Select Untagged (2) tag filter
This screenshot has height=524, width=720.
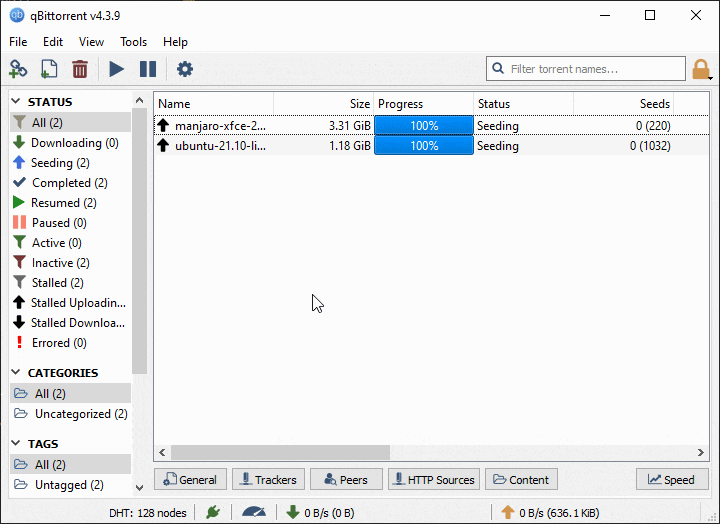70,485
